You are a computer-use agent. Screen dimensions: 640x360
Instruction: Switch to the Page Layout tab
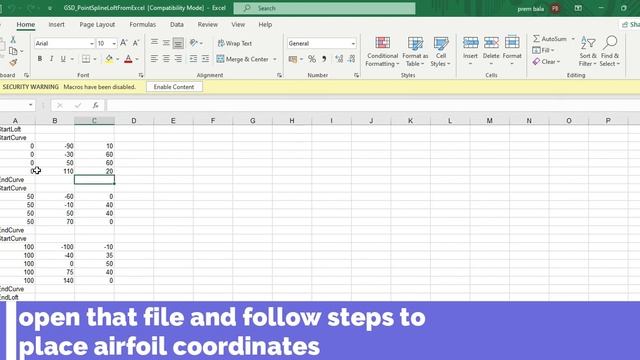tap(97, 24)
